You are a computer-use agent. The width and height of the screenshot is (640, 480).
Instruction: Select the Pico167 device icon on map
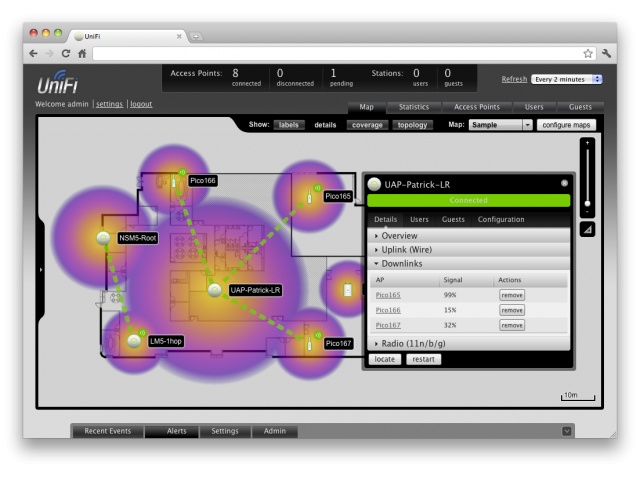(309, 344)
